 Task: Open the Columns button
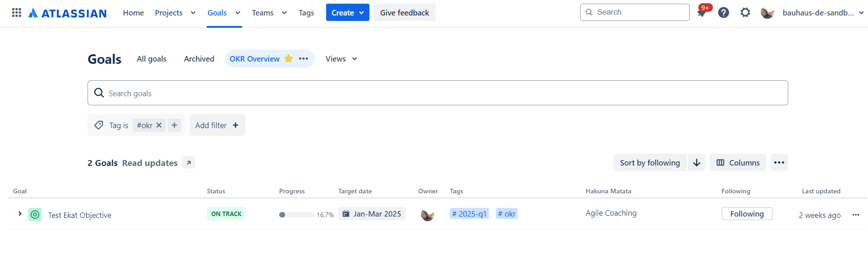coord(738,162)
